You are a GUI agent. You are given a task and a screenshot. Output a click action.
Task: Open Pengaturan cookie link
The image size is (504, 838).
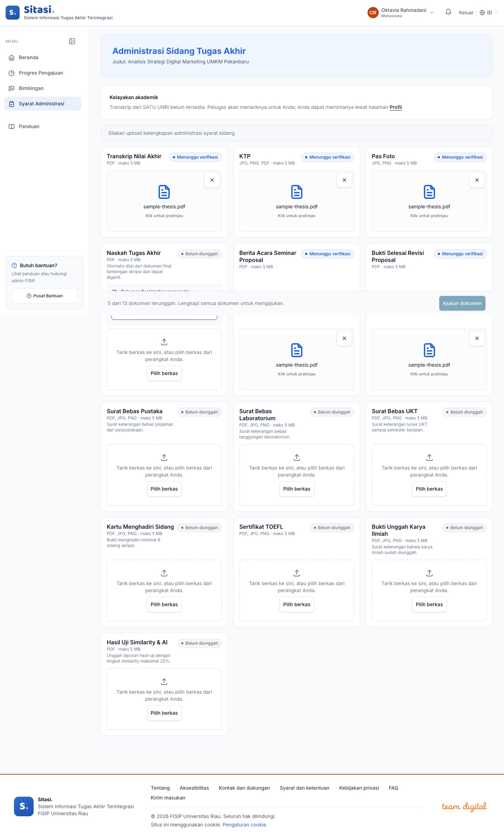click(244, 825)
